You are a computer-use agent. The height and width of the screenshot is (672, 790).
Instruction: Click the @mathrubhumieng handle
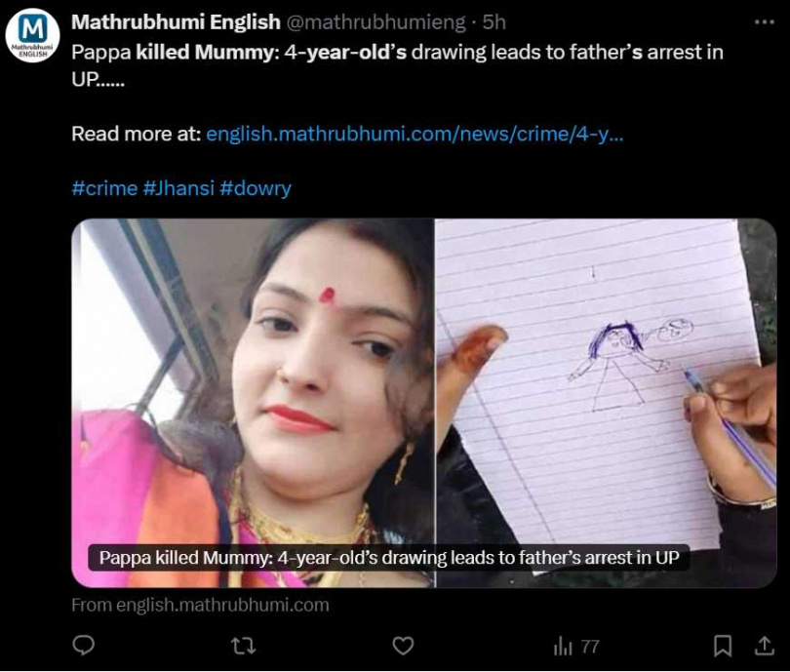375,22
